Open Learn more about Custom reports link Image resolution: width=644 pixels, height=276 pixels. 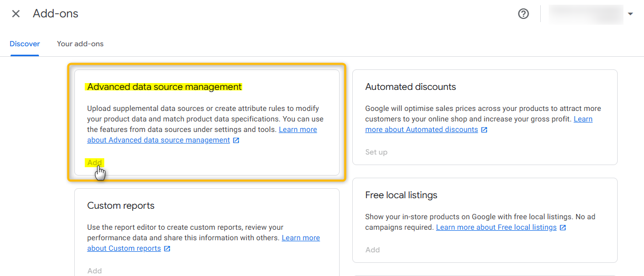pyautogui.click(x=124, y=248)
